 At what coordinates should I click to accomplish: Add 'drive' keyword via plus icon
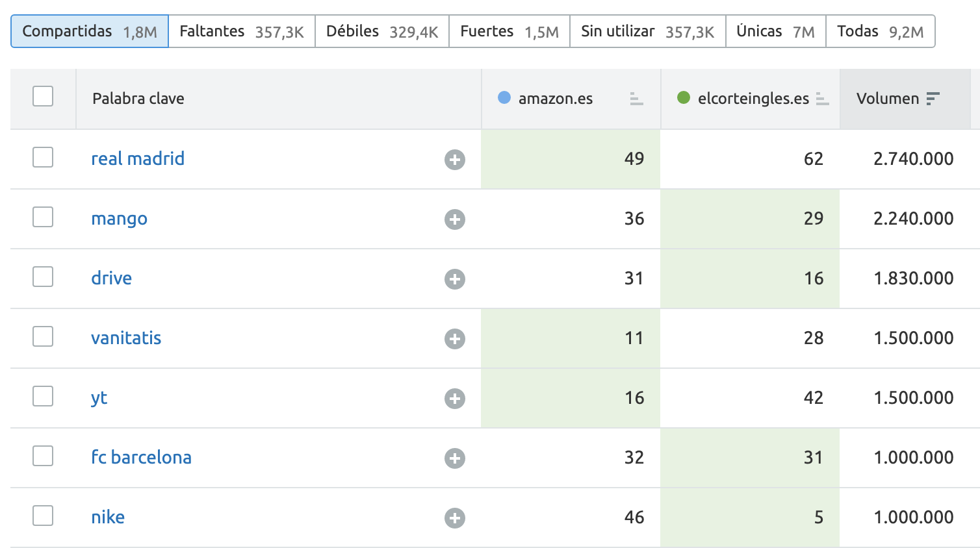pos(455,279)
